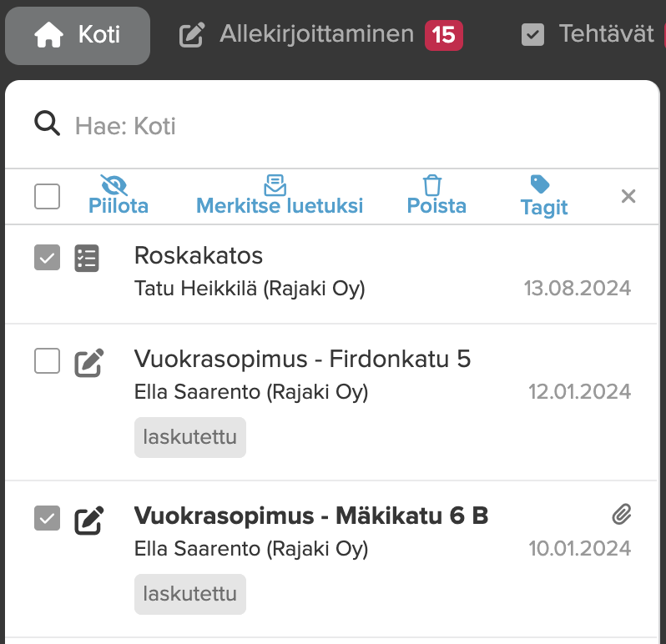Toggle the select-all checkbox in toolbar

pyautogui.click(x=48, y=197)
